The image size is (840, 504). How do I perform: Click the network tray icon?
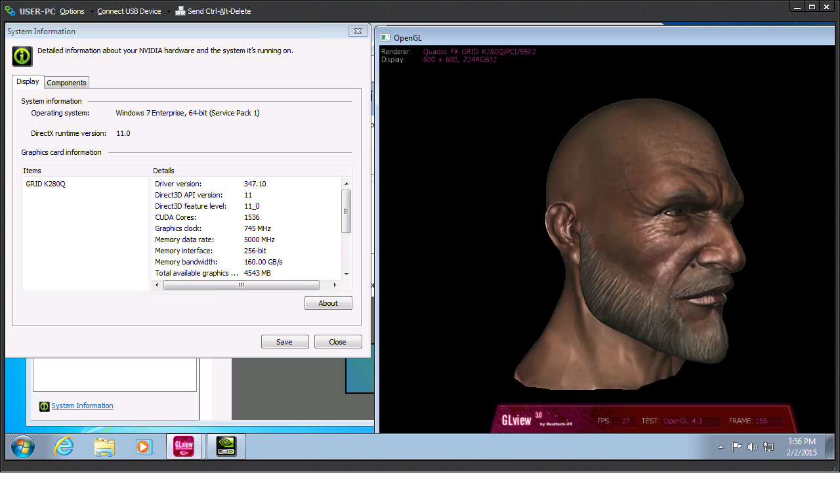(x=768, y=447)
